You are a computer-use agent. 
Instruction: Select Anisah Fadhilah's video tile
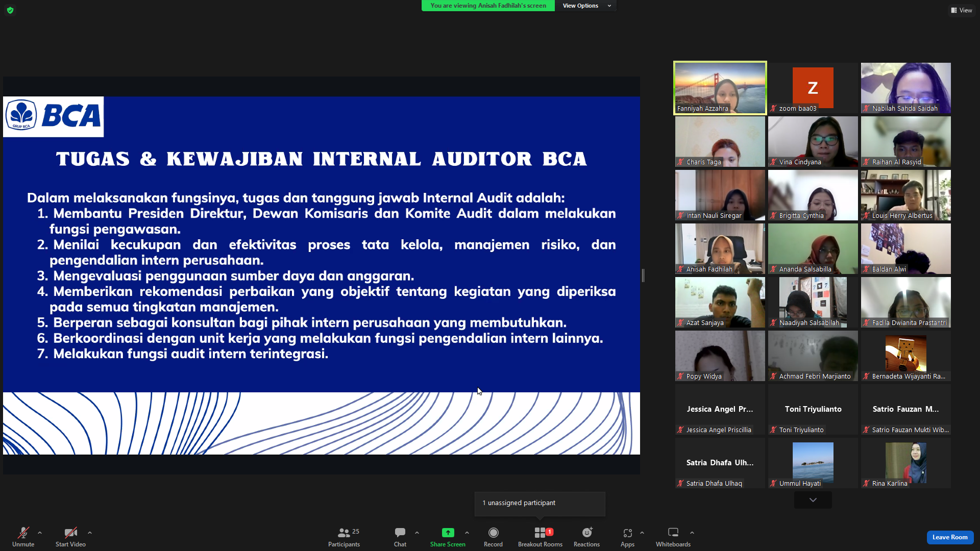(x=720, y=248)
